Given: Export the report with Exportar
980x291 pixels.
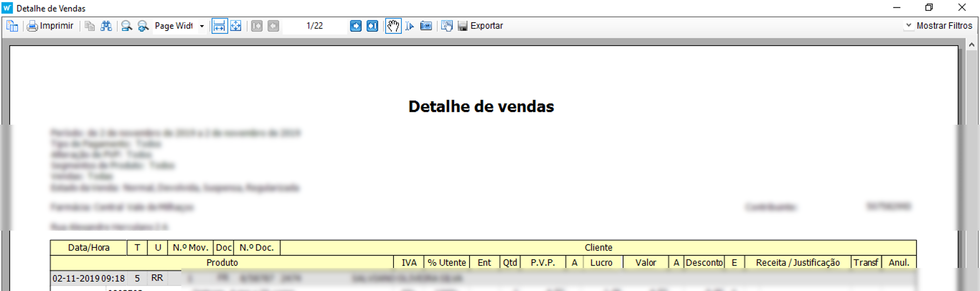Looking at the screenshot, I should click(481, 26).
